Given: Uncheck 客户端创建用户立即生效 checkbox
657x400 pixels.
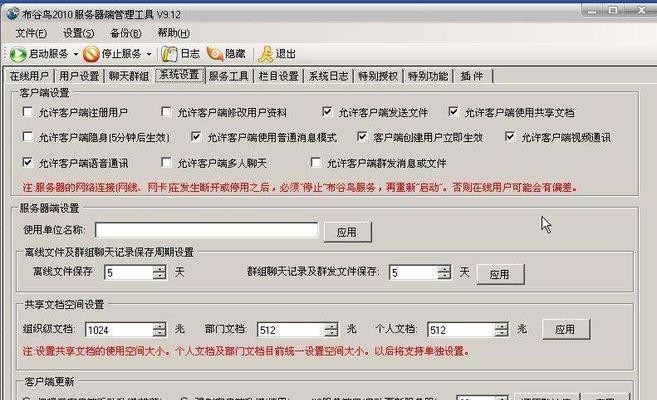Looking at the screenshot, I should [x=362, y=137].
